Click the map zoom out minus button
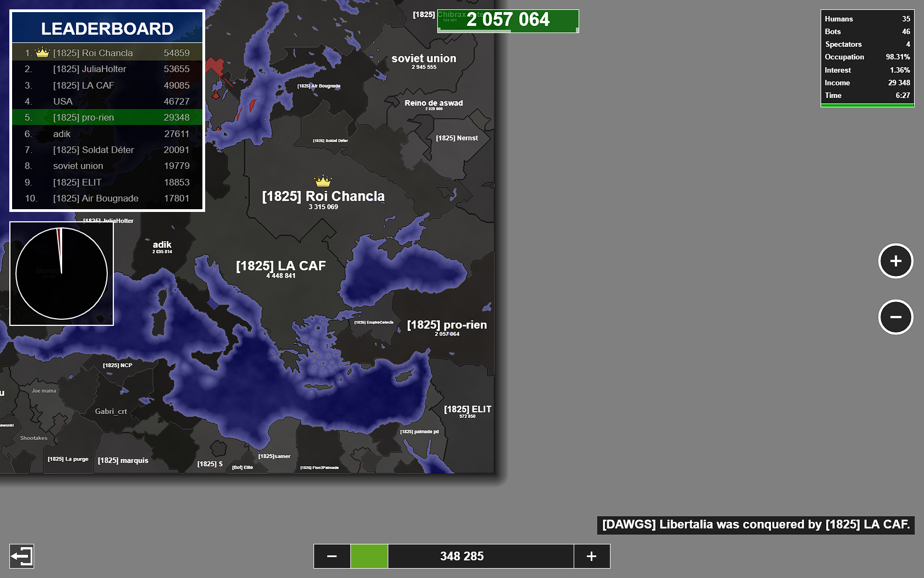 (x=895, y=317)
